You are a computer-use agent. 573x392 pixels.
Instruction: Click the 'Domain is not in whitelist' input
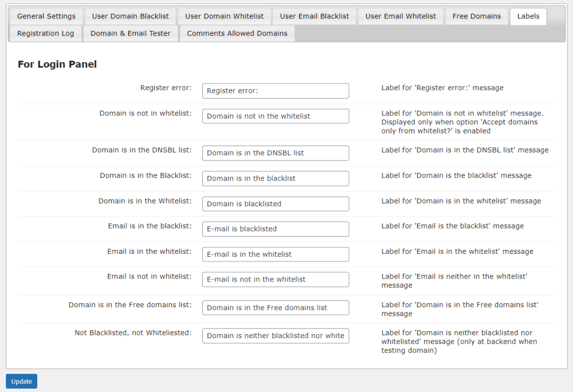point(276,116)
